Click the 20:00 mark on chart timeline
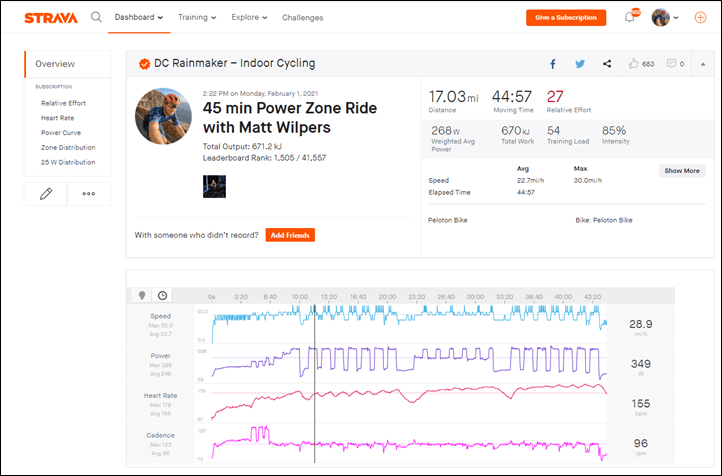Image resolution: width=722 pixels, height=476 pixels. [x=387, y=296]
